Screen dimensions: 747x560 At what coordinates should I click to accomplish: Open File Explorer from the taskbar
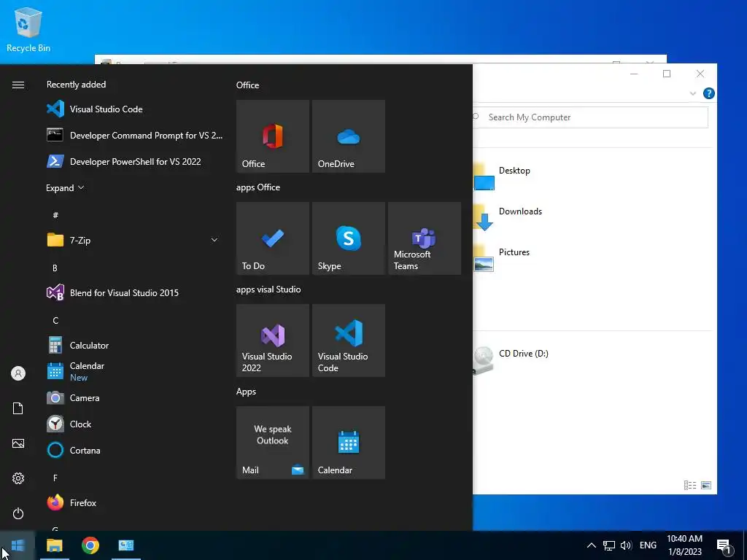[54, 545]
